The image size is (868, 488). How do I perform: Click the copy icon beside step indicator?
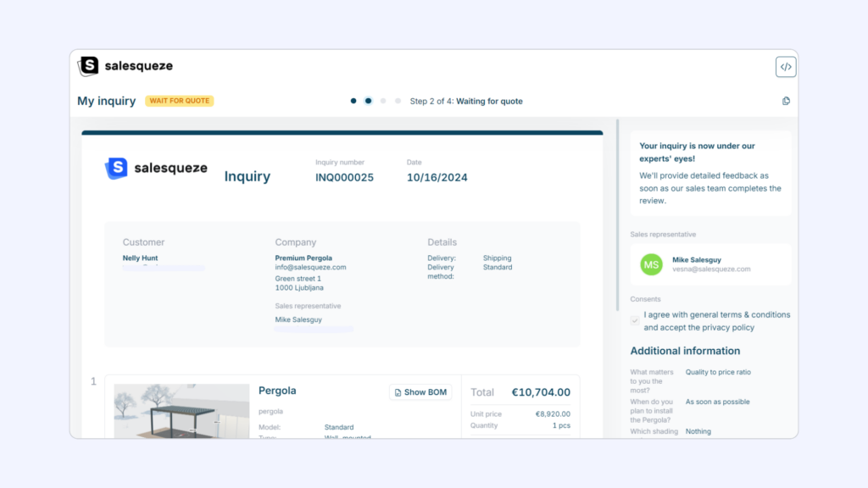786,101
